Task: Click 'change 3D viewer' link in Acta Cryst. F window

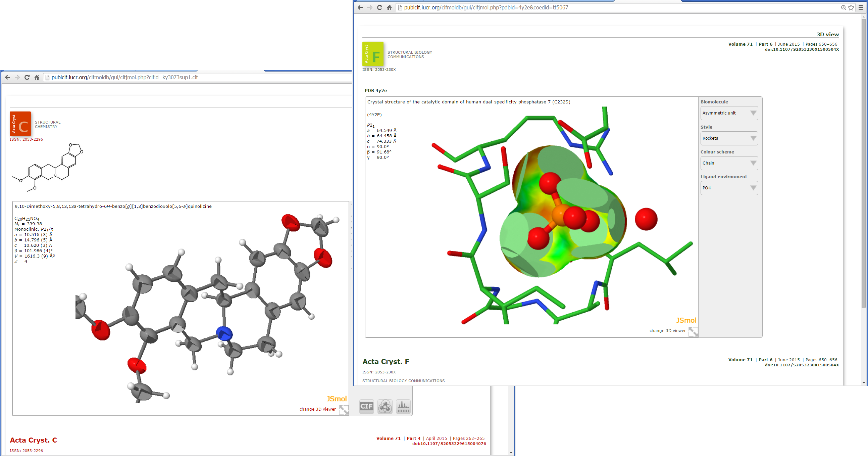Action: (x=667, y=330)
